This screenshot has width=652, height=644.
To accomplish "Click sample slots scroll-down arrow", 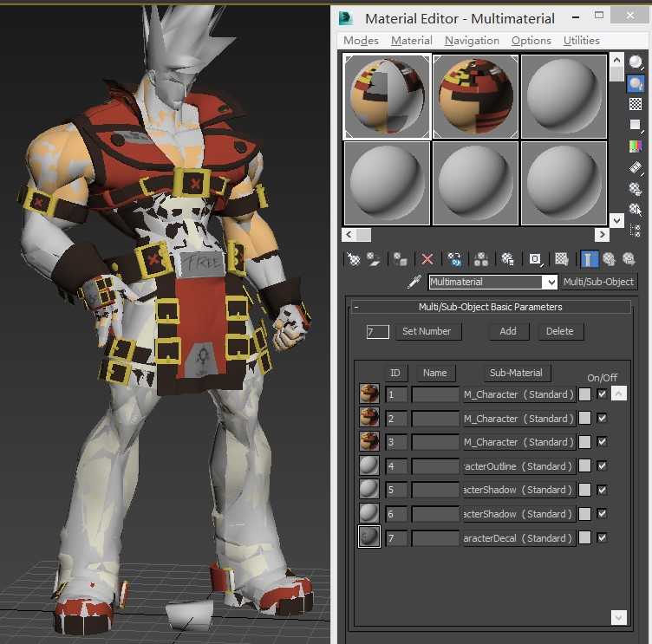I will coord(616,220).
